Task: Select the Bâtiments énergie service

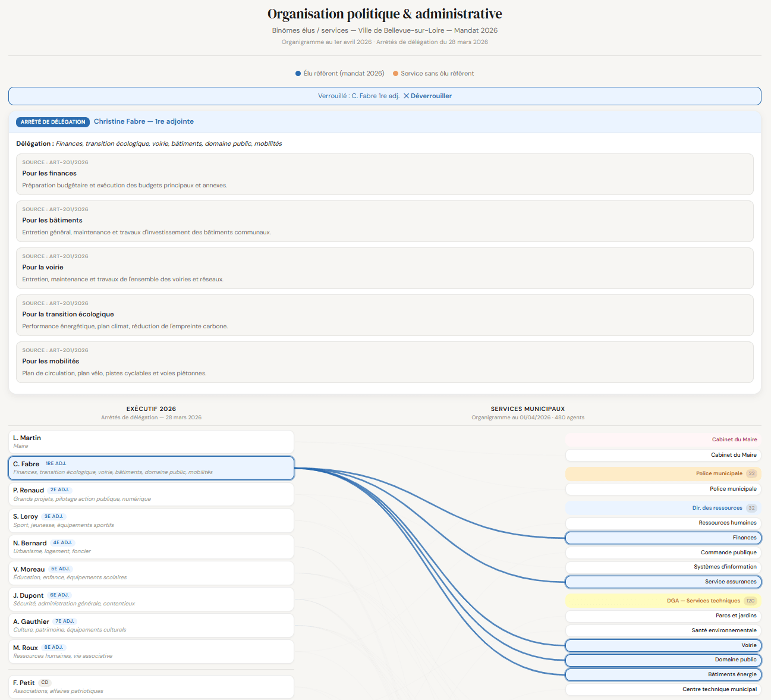Action: click(663, 674)
